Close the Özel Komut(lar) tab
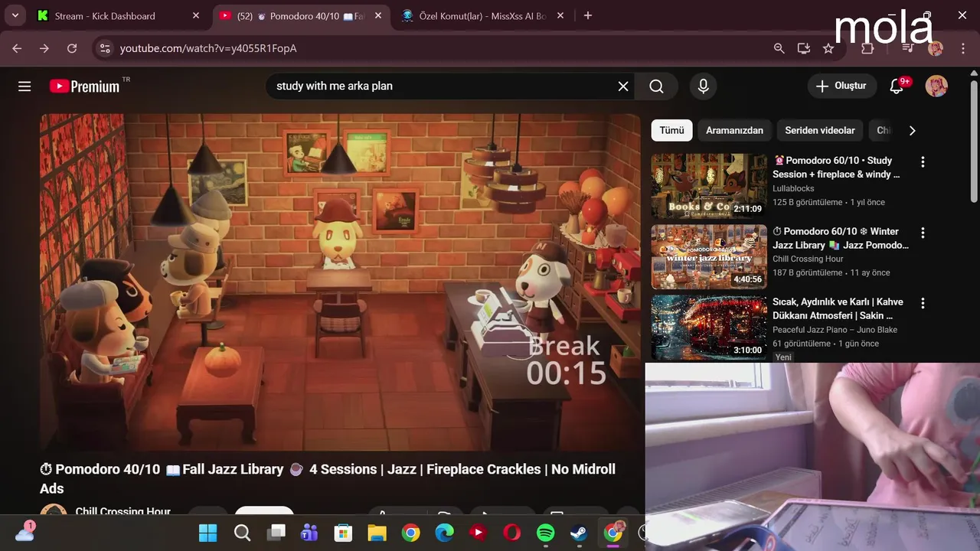 point(560,15)
